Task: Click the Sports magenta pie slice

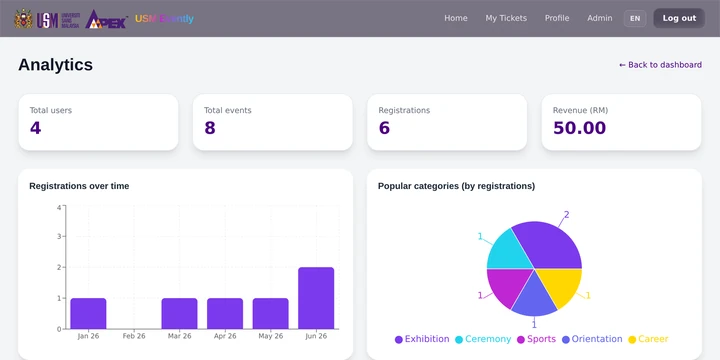Action: [509, 287]
